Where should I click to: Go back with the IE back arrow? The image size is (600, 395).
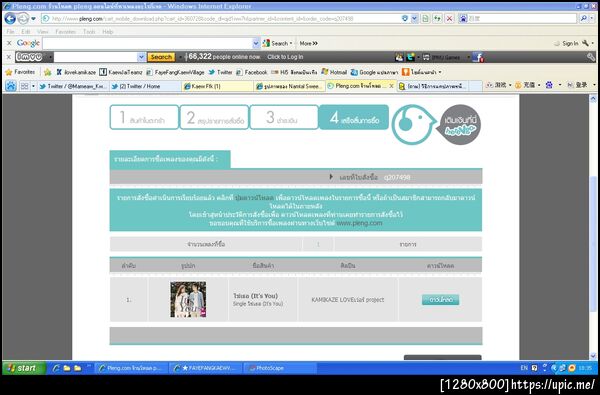(x=10, y=18)
